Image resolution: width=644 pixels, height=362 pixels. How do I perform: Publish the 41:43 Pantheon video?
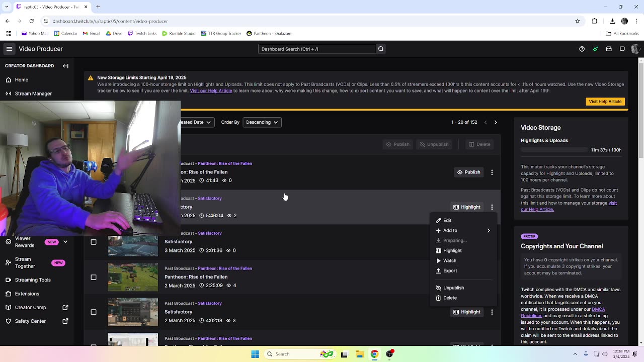(x=468, y=172)
